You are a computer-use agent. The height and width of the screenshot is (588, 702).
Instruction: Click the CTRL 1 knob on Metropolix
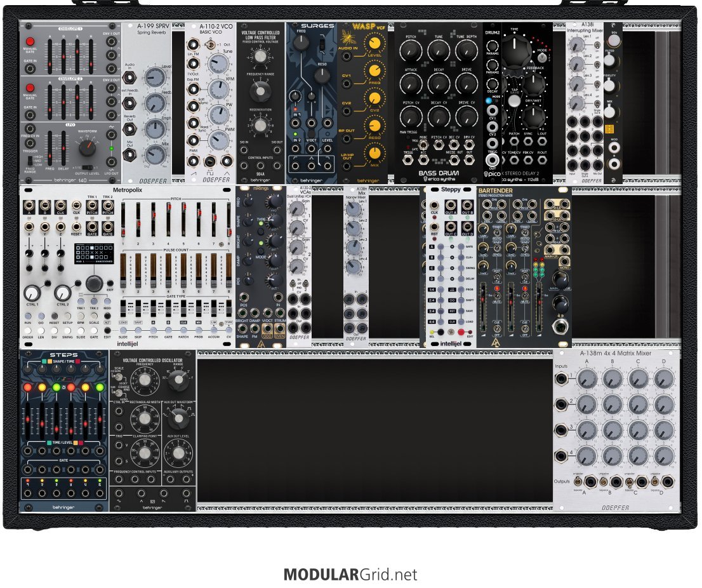(x=32, y=293)
